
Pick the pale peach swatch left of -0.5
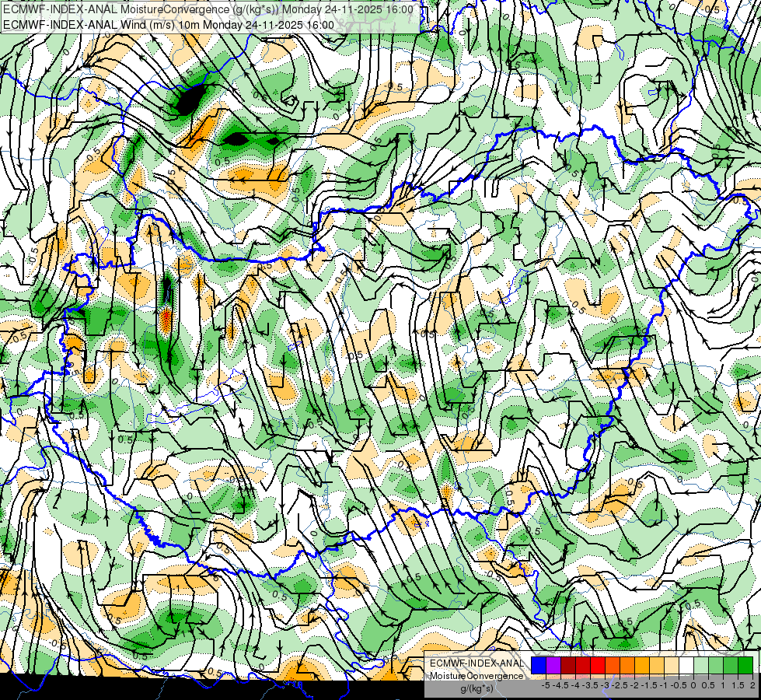tap(671, 666)
